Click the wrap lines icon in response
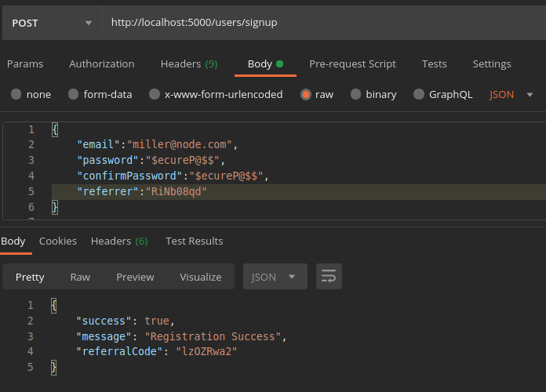 329,277
